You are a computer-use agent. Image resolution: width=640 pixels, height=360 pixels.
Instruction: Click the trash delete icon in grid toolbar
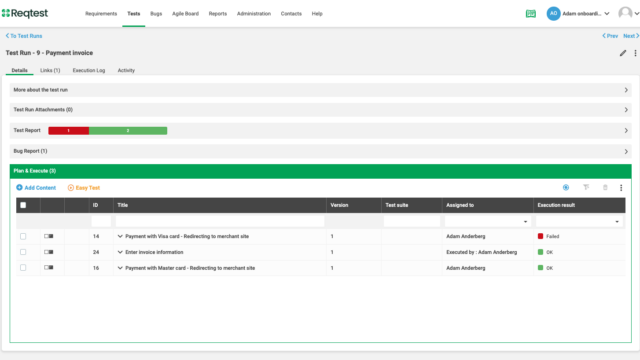pyautogui.click(x=605, y=187)
